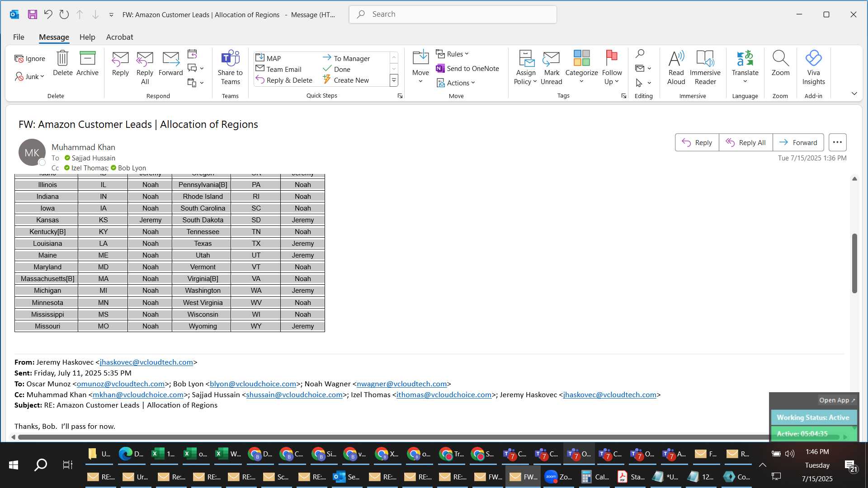Image resolution: width=868 pixels, height=488 pixels.
Task: Open Zoom from the taskbar
Action: tap(559, 477)
